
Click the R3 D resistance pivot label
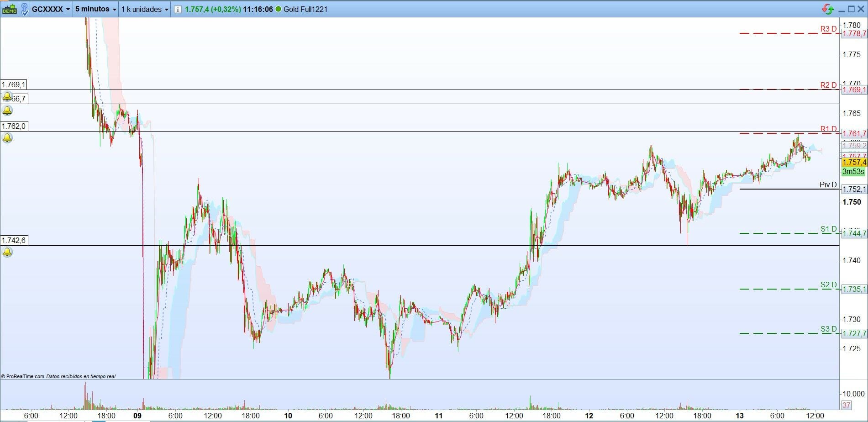tap(828, 29)
